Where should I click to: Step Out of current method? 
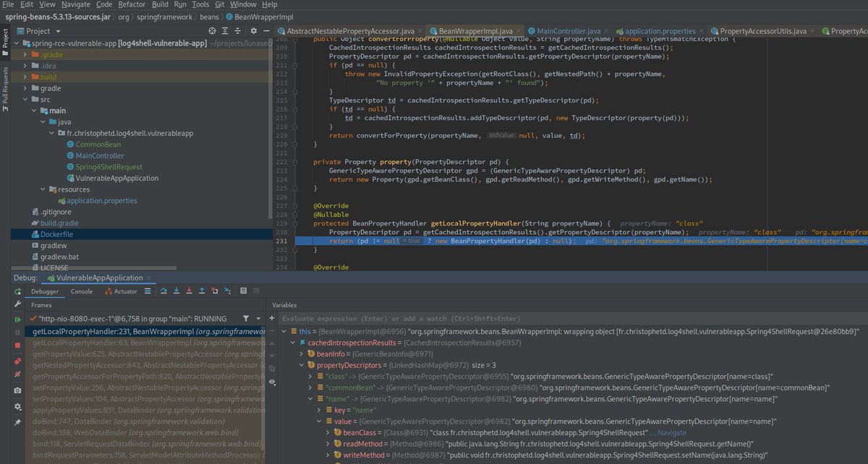tap(202, 291)
